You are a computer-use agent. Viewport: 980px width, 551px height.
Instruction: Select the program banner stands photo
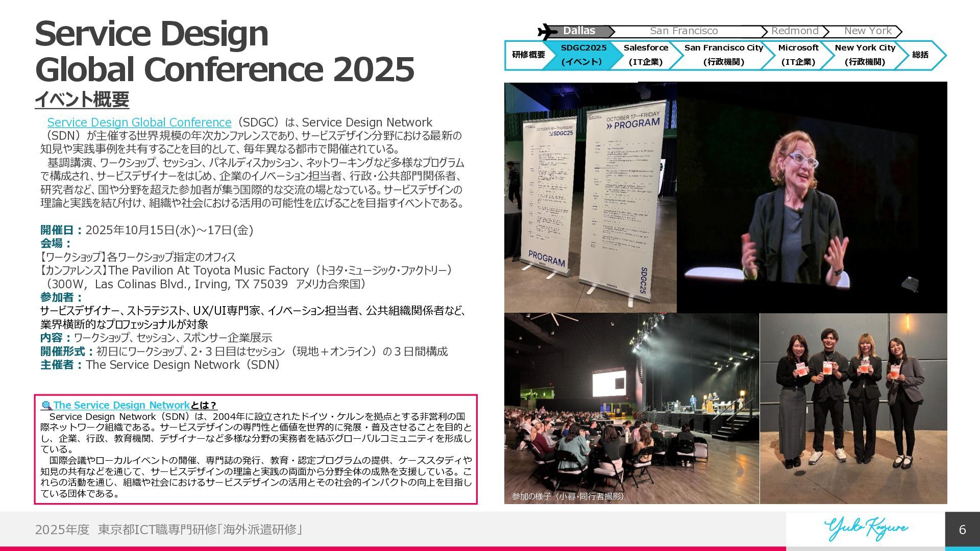(x=590, y=197)
